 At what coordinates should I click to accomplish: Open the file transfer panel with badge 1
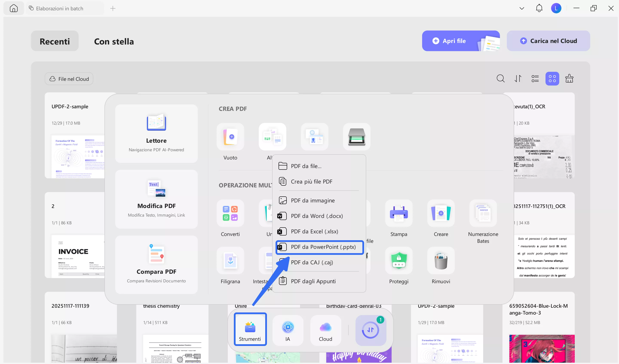pyautogui.click(x=371, y=330)
